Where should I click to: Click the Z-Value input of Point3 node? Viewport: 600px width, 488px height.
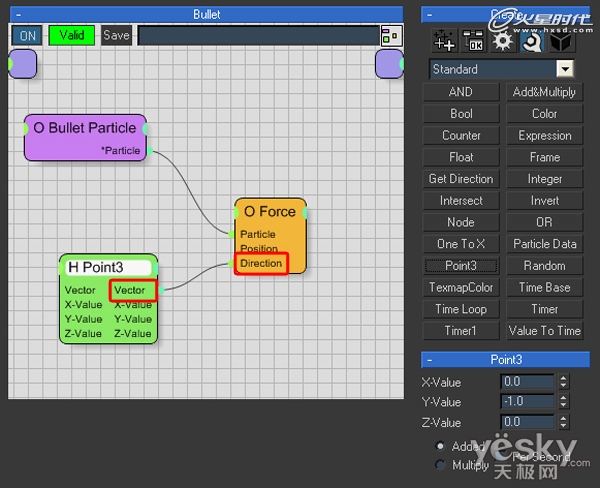pyautogui.click(x=83, y=334)
